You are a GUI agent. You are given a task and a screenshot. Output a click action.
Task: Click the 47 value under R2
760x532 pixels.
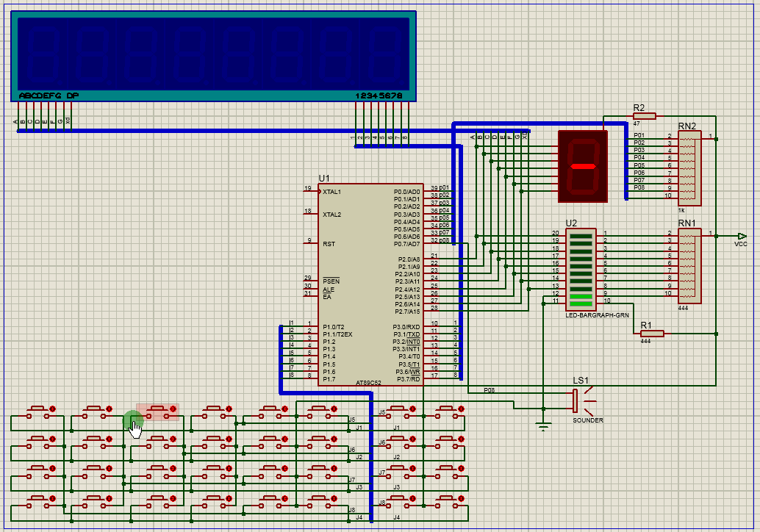pos(637,123)
